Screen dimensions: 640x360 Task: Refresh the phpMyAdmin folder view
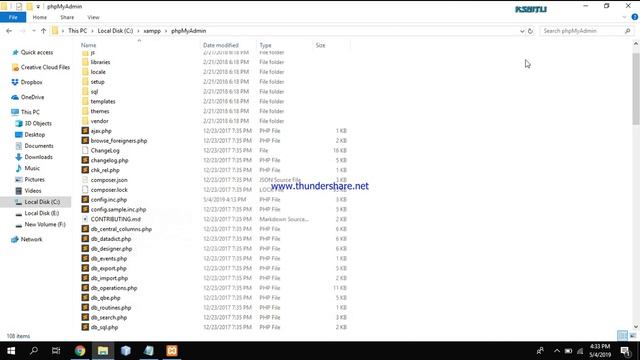(530, 31)
